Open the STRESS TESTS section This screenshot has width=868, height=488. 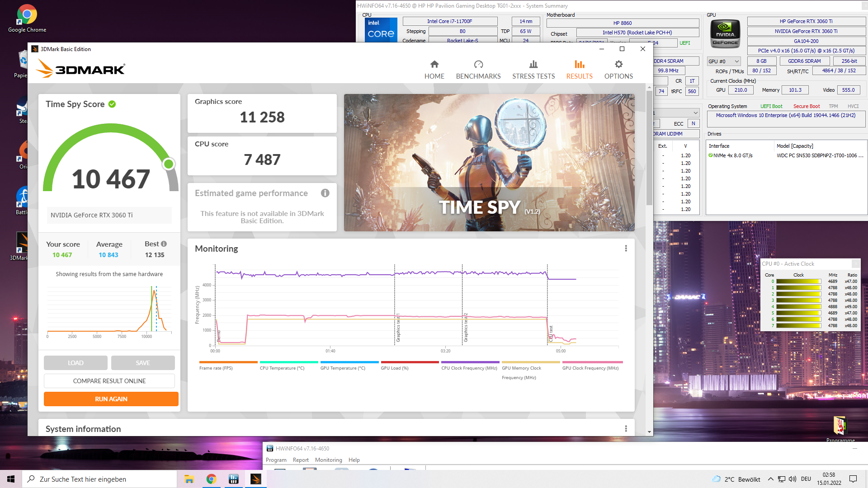[x=533, y=70]
